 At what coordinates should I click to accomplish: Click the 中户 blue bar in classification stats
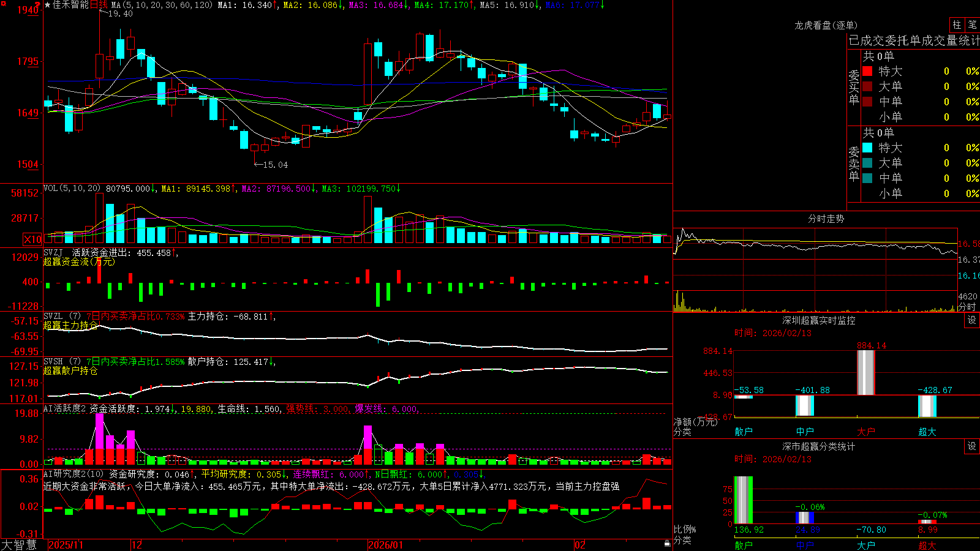click(x=805, y=518)
